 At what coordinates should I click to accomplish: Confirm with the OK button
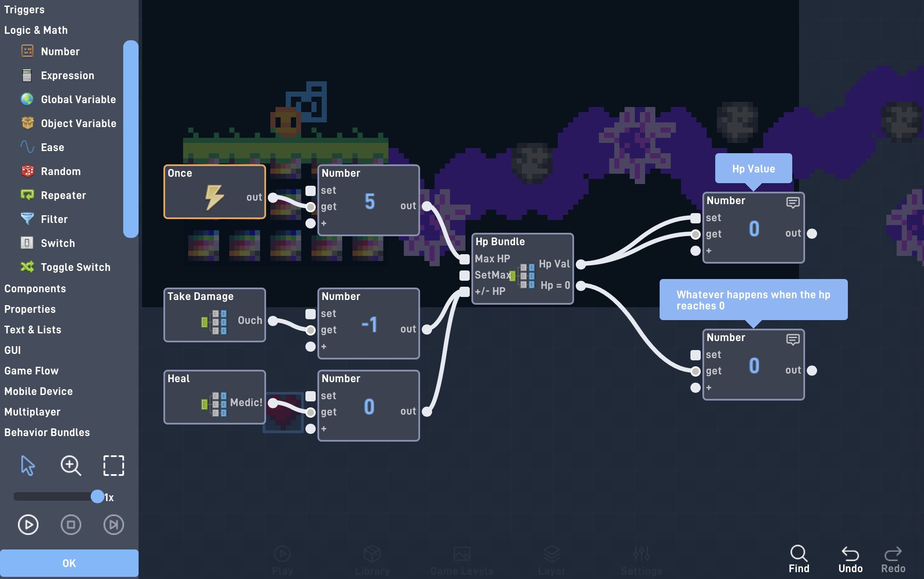[69, 563]
